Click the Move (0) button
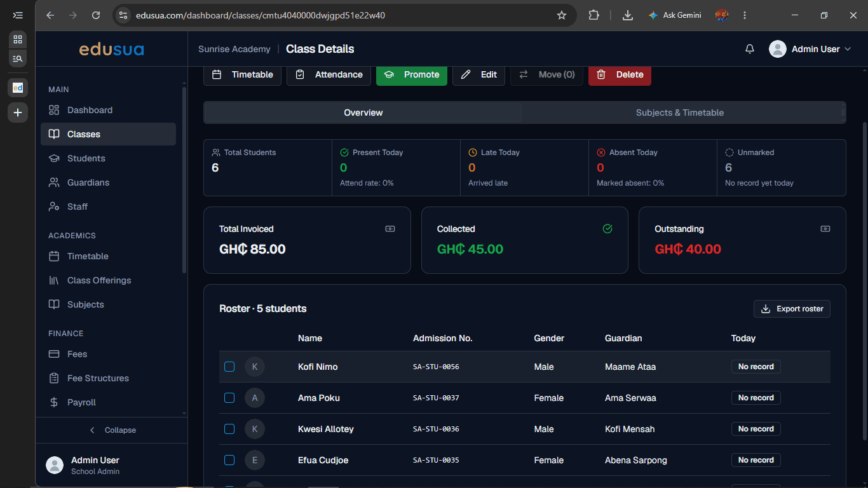Image resolution: width=868 pixels, height=488 pixels. click(546, 74)
